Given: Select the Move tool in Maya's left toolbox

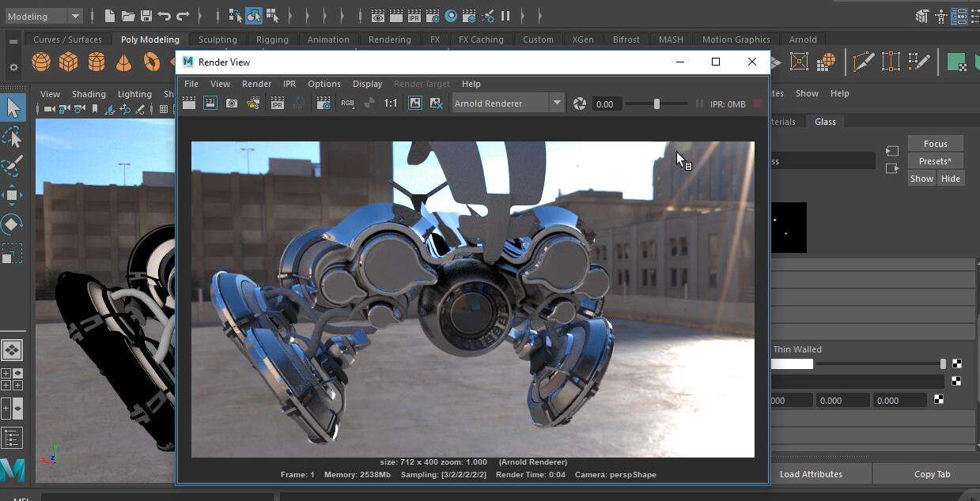Looking at the screenshot, I should (x=12, y=194).
